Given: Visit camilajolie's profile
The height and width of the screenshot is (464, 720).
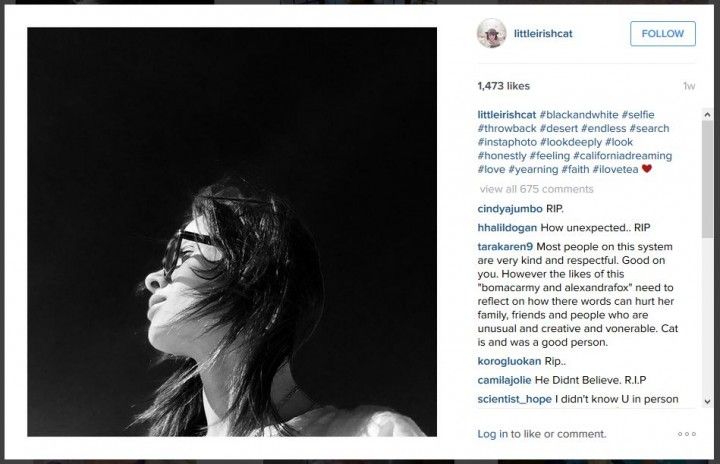Looking at the screenshot, I should [x=504, y=380].
